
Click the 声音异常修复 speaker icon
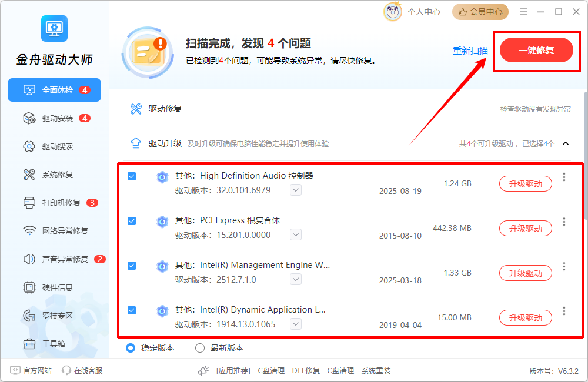(29, 259)
